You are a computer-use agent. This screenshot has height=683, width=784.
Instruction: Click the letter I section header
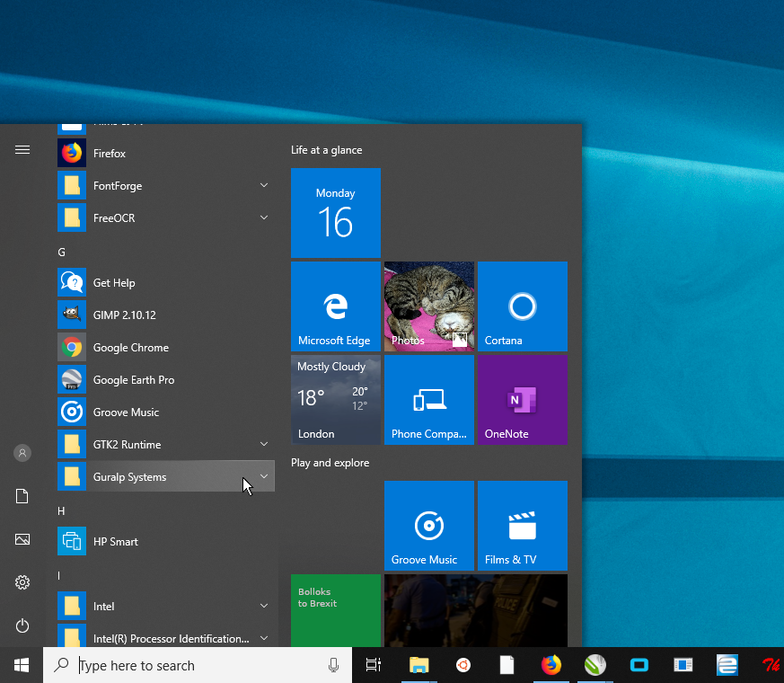pos(59,575)
